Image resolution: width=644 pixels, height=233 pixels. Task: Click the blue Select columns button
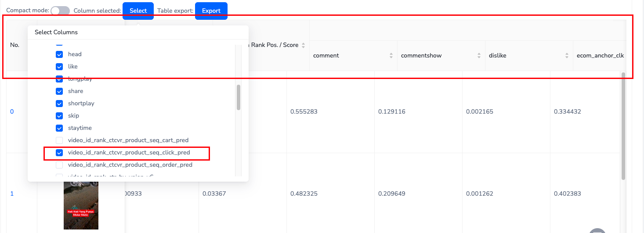[x=138, y=11]
